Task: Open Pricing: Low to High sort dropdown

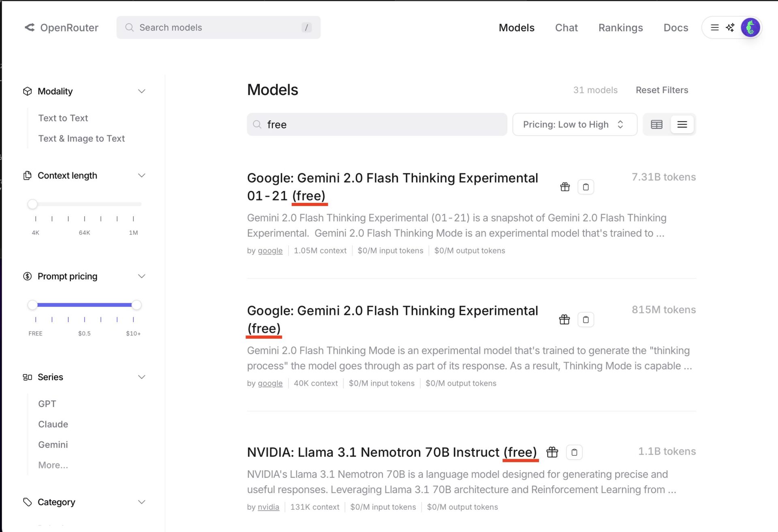Action: pyautogui.click(x=574, y=125)
